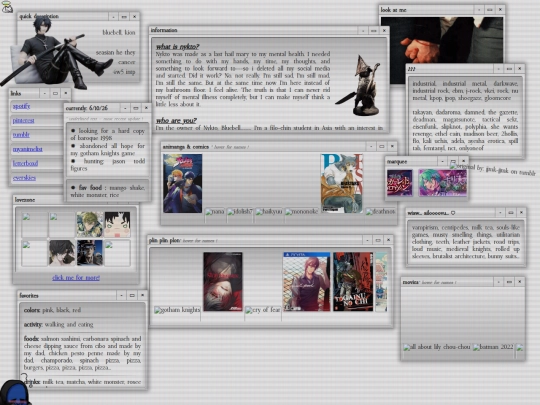Open the letterboxd link
The width and height of the screenshot is (540, 405).
point(25,163)
